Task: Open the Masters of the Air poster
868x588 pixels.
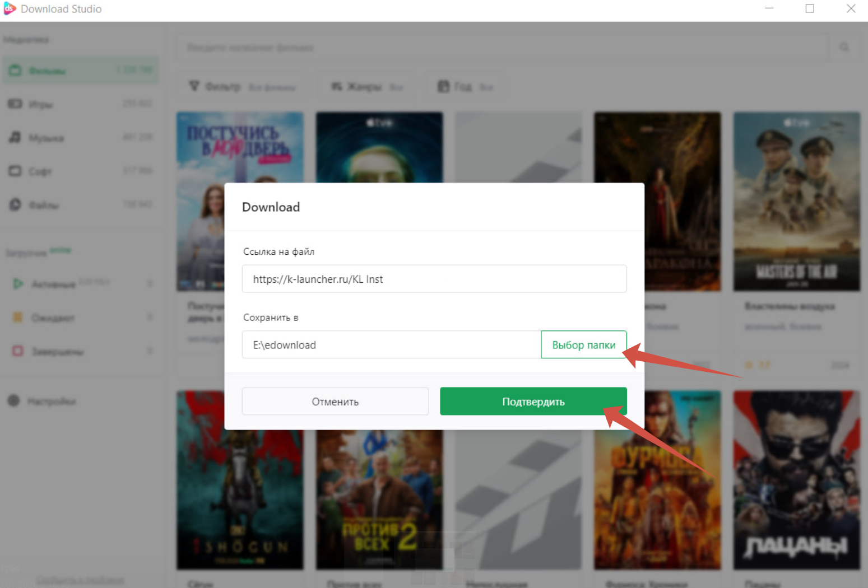Action: 797,202
